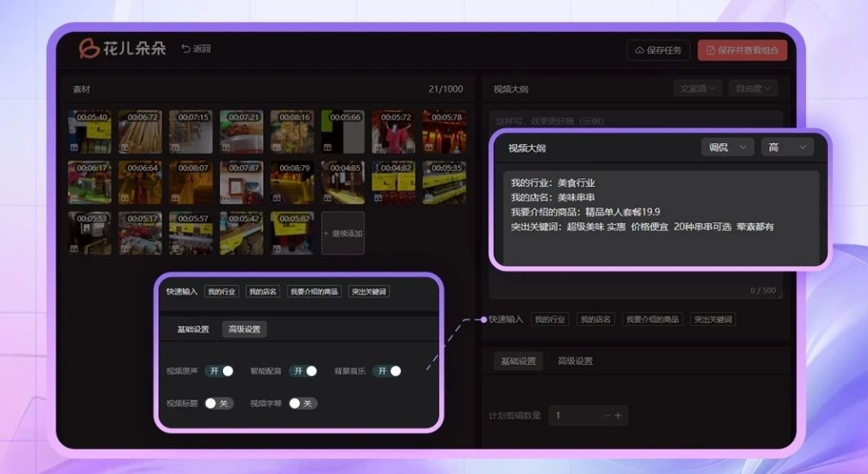
Task: Select the thumbnail timed 00:07:21
Action: pyautogui.click(x=242, y=132)
